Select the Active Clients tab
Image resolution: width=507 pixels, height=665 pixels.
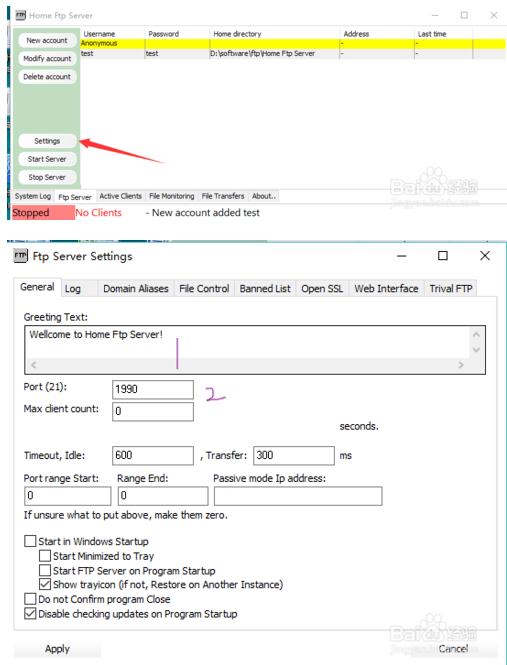pyautogui.click(x=120, y=196)
